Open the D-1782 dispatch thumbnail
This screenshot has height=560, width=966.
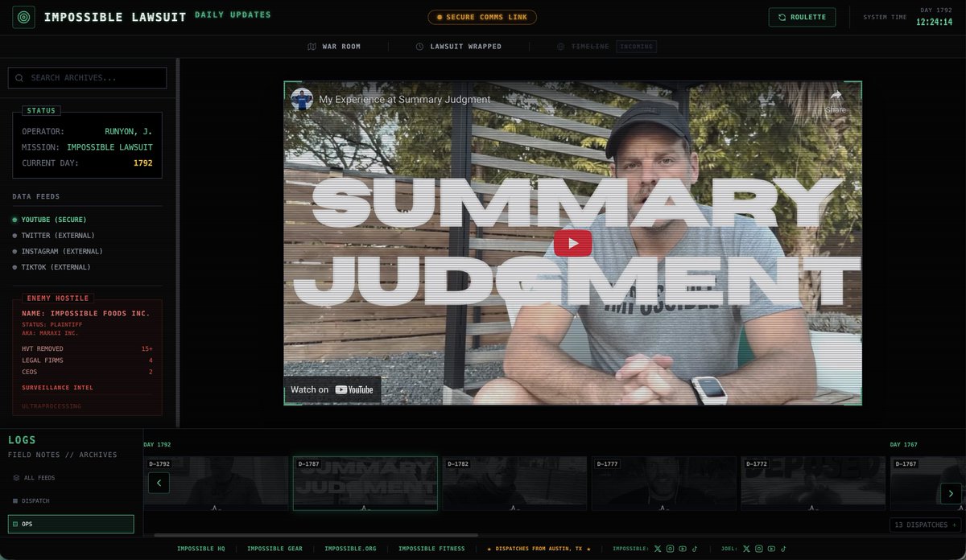(x=514, y=484)
